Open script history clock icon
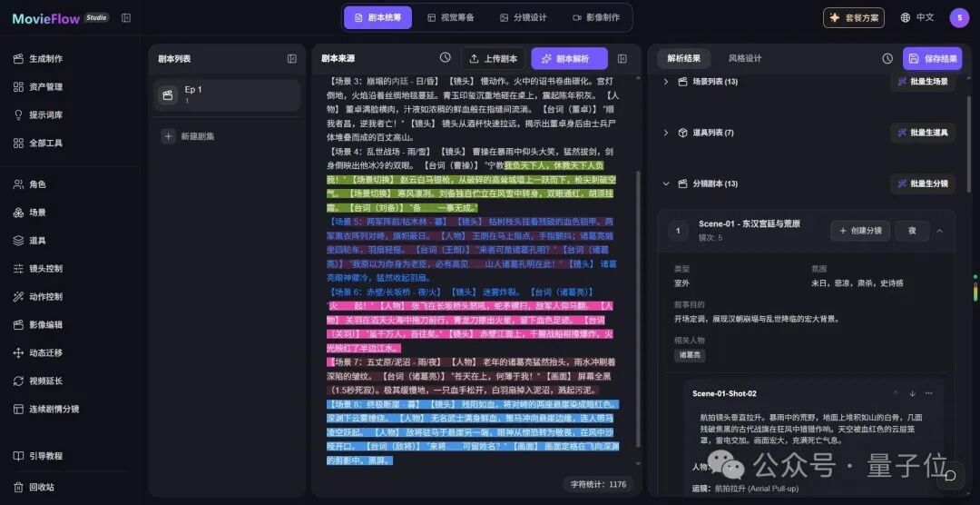 click(445, 57)
